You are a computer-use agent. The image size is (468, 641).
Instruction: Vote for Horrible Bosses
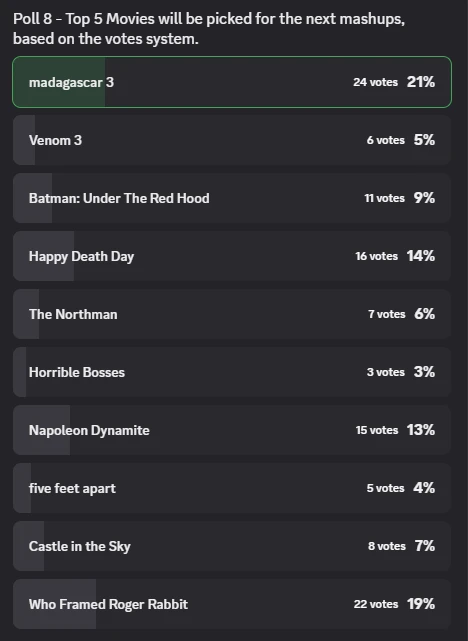pos(232,372)
